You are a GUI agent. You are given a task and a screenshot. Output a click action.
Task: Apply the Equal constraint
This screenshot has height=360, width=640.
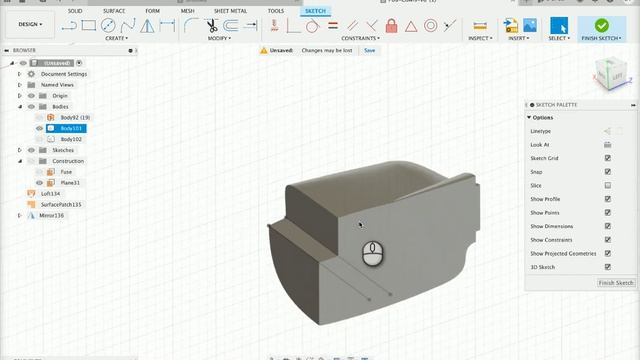(333, 26)
